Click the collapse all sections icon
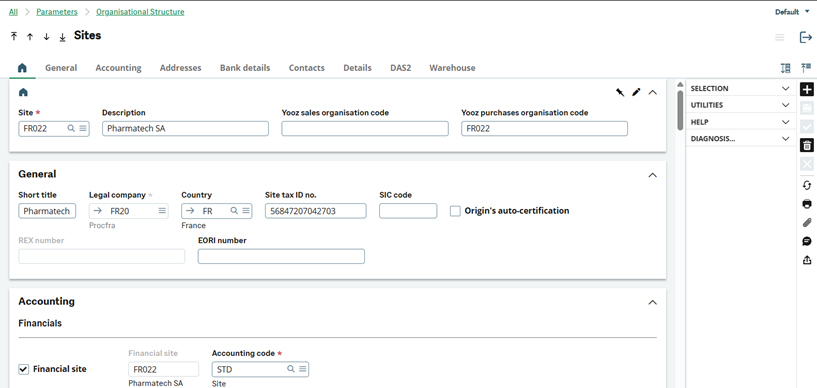 tap(806, 68)
